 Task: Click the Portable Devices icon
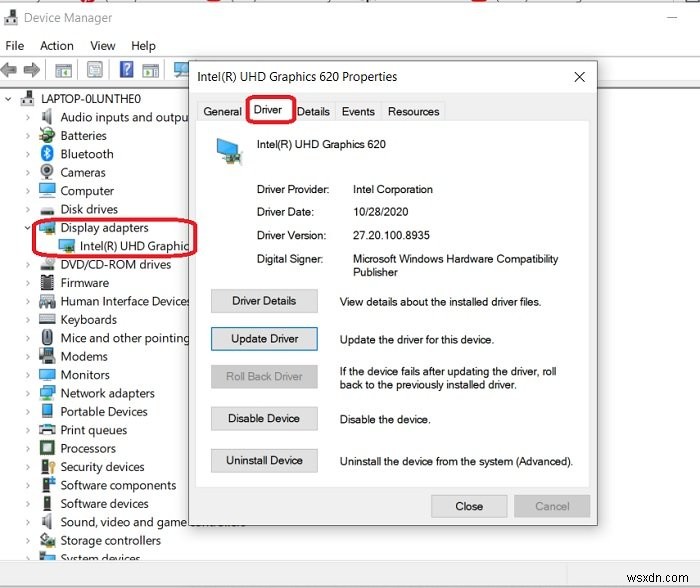47,411
